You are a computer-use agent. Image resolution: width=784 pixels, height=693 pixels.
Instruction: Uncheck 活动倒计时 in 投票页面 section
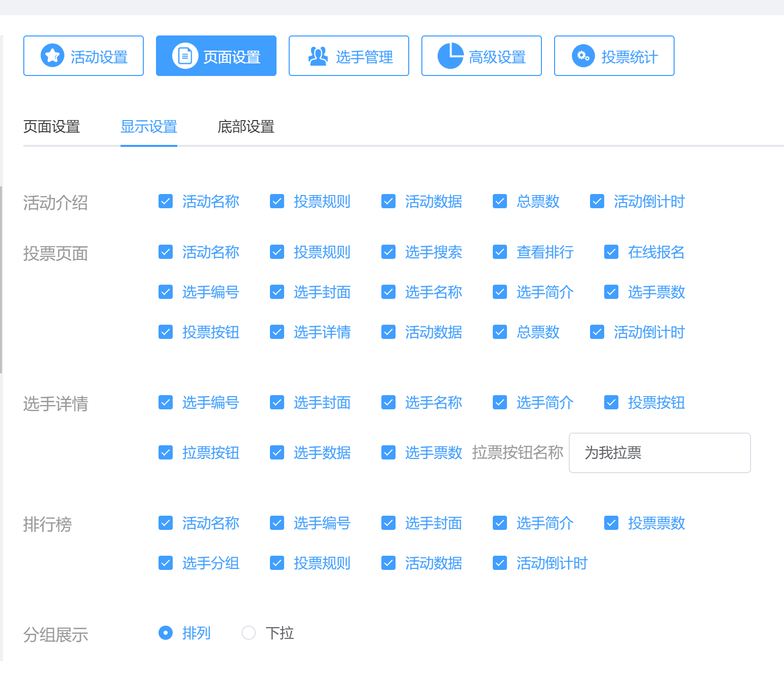[597, 332]
